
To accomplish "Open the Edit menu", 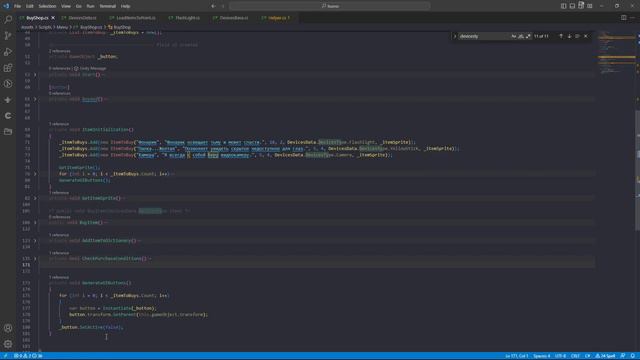I will [30, 6].
